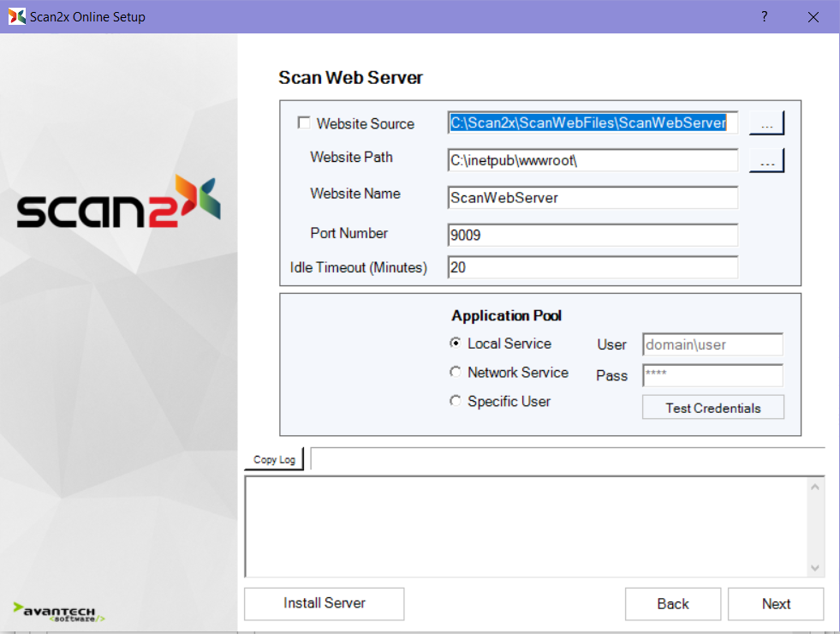This screenshot has width=840, height=634.
Task: Select the Network Service radio option
Action: (x=456, y=373)
